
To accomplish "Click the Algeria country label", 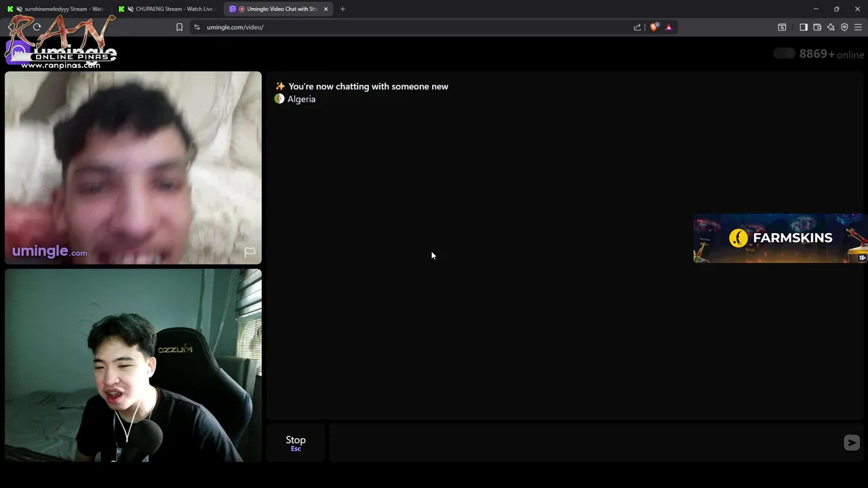I will pos(301,99).
